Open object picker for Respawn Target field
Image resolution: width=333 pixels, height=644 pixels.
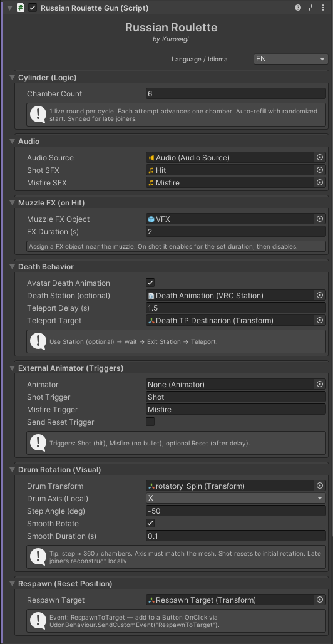click(320, 600)
